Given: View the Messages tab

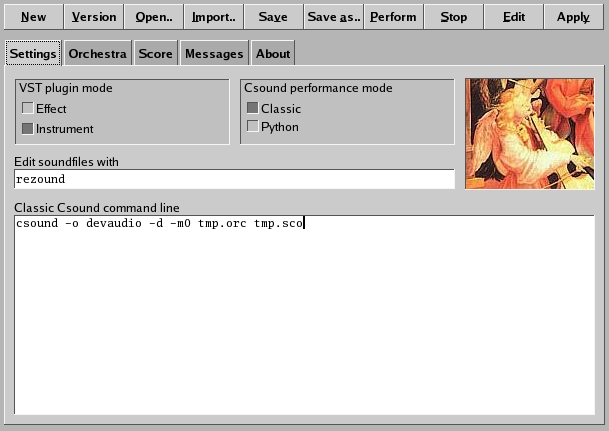Looking at the screenshot, I should click(213, 54).
